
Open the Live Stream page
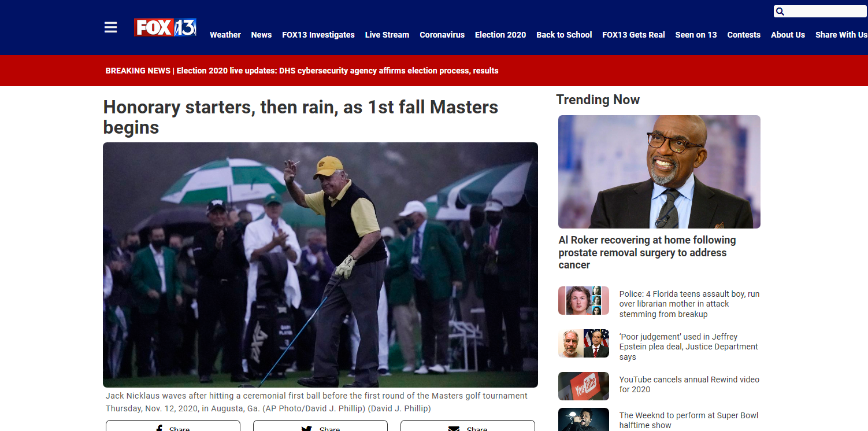[x=387, y=35]
